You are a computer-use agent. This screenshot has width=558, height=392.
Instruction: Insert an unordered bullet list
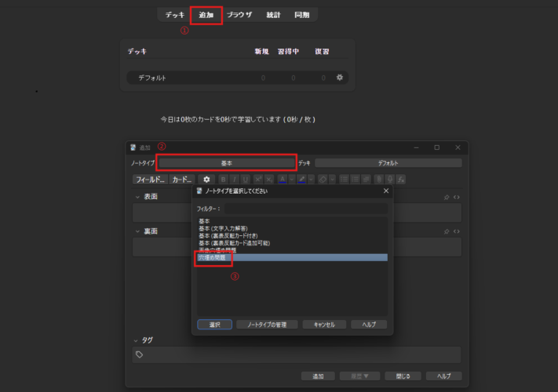click(x=344, y=180)
